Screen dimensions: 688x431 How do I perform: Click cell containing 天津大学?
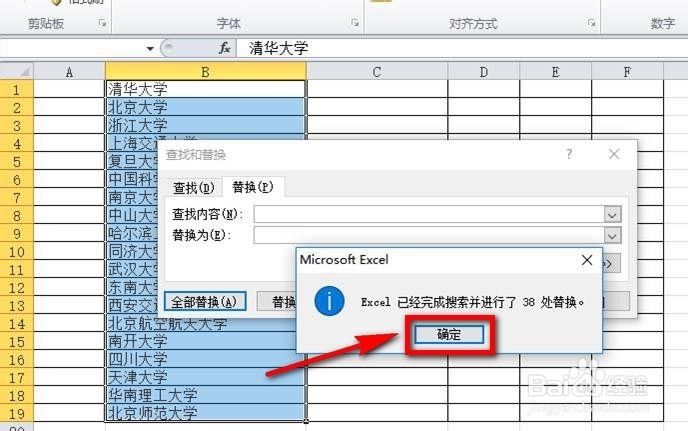click(x=205, y=377)
